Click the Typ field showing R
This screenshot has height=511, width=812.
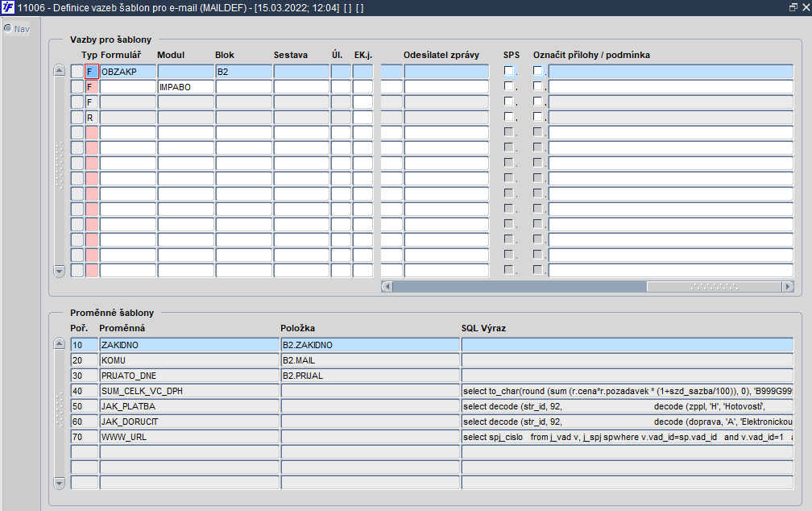pyautogui.click(x=91, y=117)
